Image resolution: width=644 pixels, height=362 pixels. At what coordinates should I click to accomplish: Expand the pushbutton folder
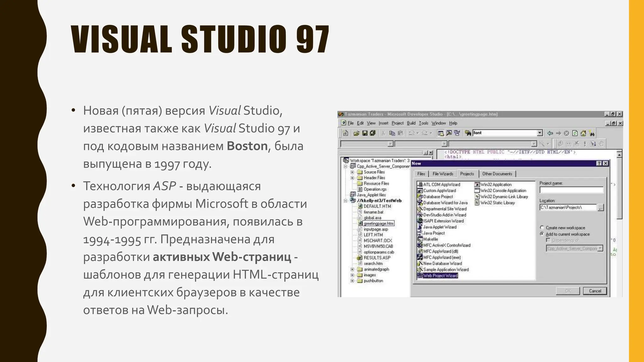352,281
